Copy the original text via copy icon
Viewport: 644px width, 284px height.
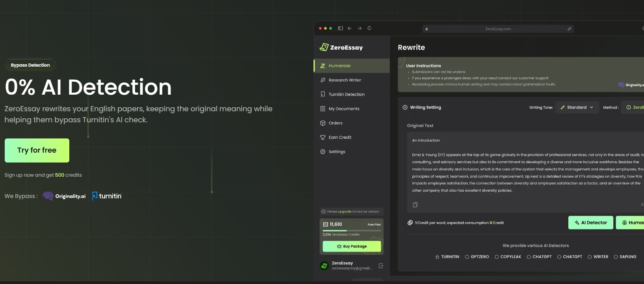click(415, 205)
